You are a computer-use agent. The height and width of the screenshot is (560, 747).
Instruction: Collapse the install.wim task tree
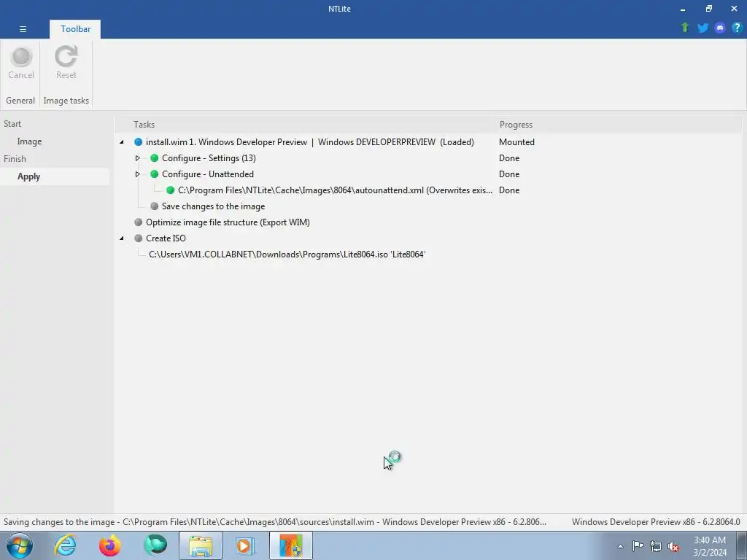122,142
